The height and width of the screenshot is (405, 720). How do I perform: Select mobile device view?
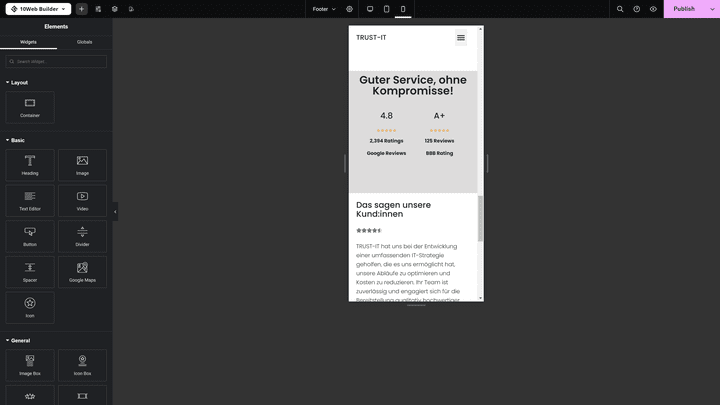[x=403, y=9]
